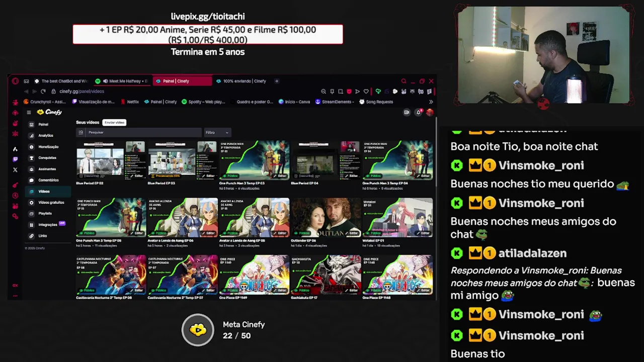Click Editar on Gachiakuta EP 17
This screenshot has height=362, width=644.
click(x=352, y=291)
